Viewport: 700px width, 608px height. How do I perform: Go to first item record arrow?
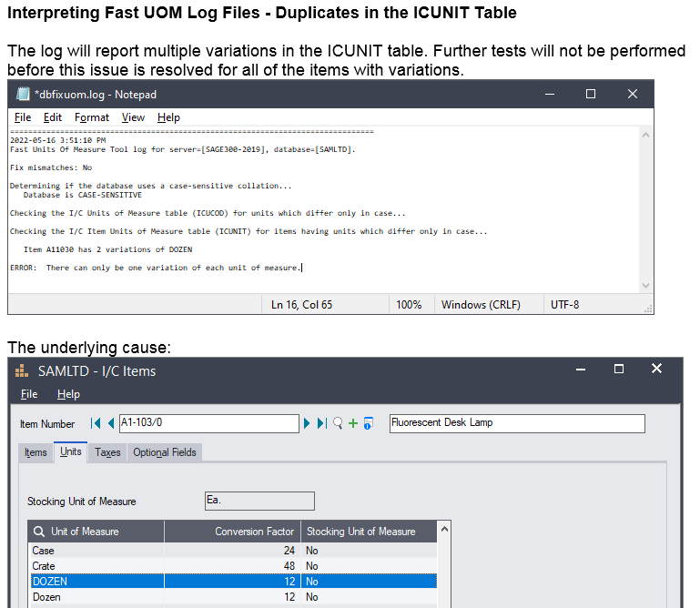(x=96, y=423)
